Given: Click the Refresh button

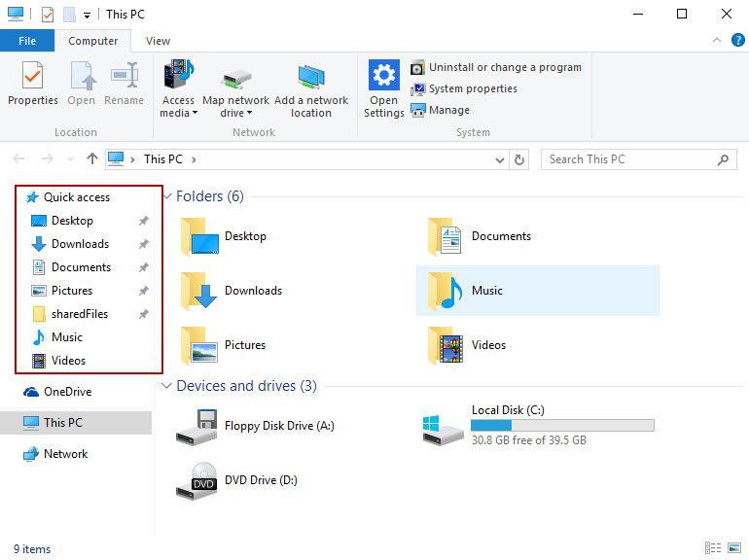Looking at the screenshot, I should click(519, 159).
